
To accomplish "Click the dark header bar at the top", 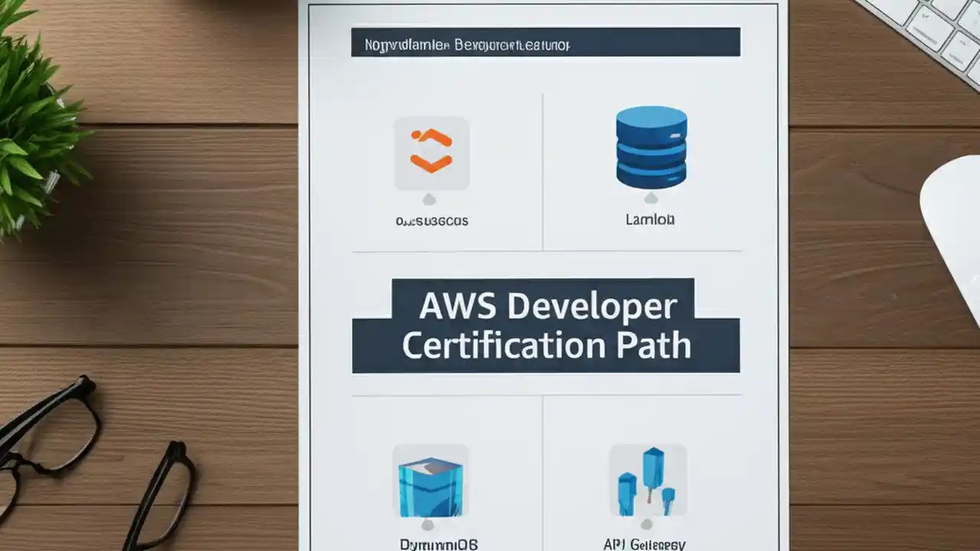I will pyautogui.click(x=544, y=43).
